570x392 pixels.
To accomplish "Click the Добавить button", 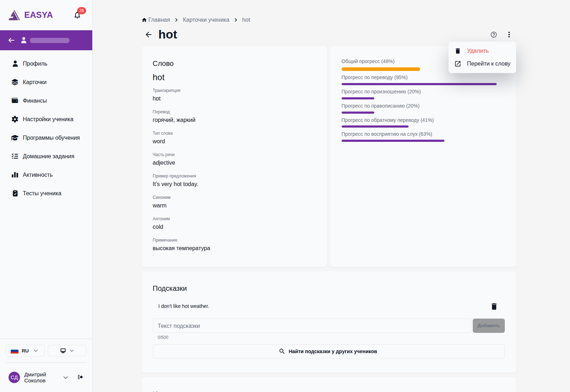I will (488, 326).
